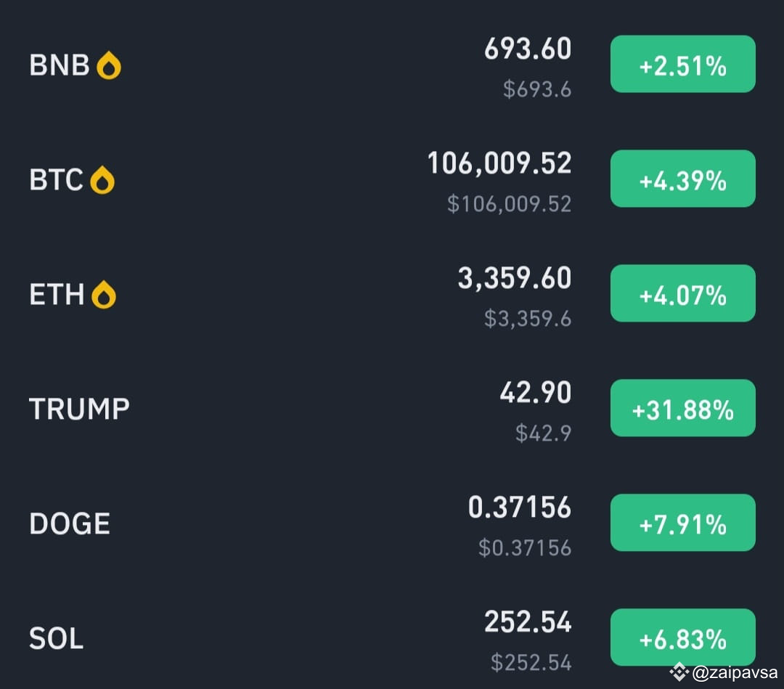This screenshot has width=784, height=689.
Task: Open the @zaipavsa profile watermark
Action: [735, 672]
